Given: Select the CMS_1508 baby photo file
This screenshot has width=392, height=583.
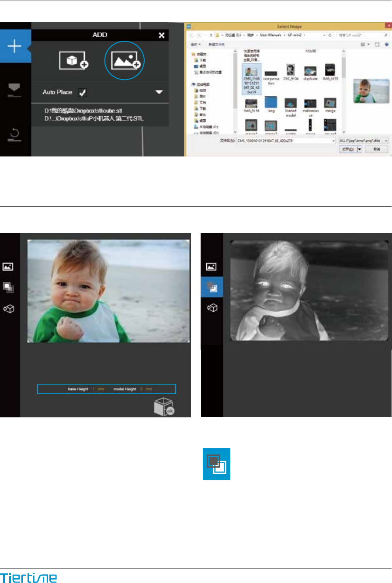Looking at the screenshot, I should [251, 79].
